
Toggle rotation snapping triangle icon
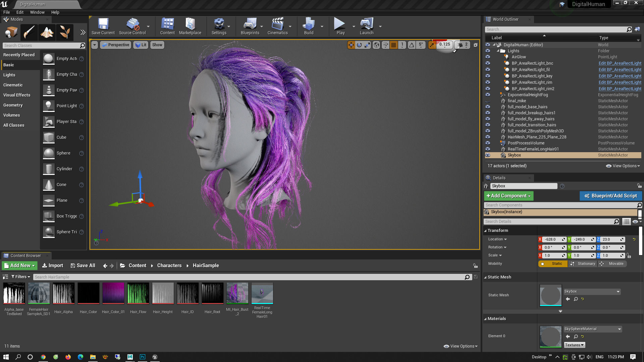[412, 45]
